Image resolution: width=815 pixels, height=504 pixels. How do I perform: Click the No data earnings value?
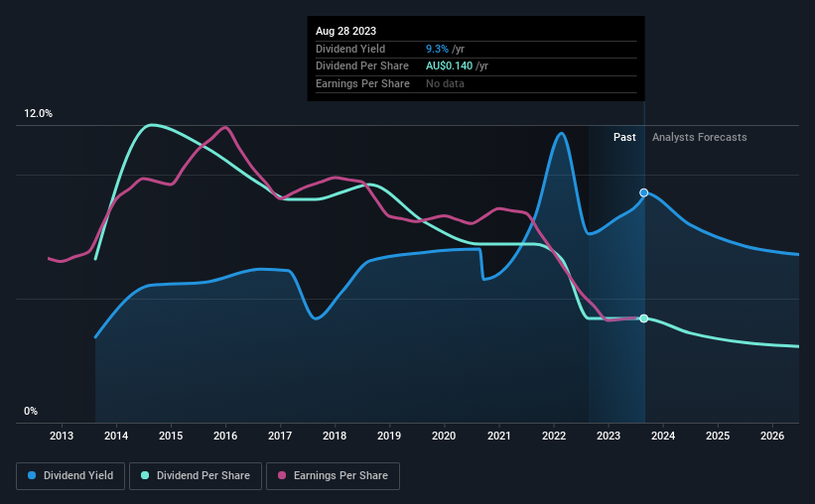(445, 83)
